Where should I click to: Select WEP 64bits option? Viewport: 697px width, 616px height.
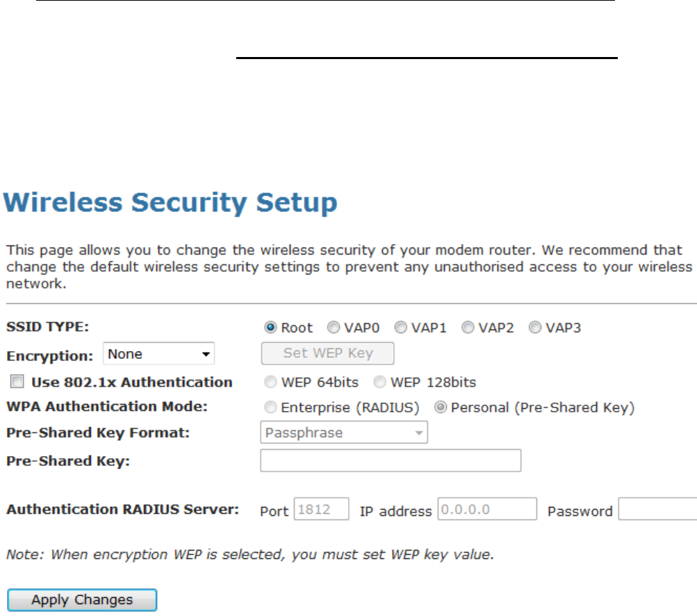pyautogui.click(x=270, y=382)
